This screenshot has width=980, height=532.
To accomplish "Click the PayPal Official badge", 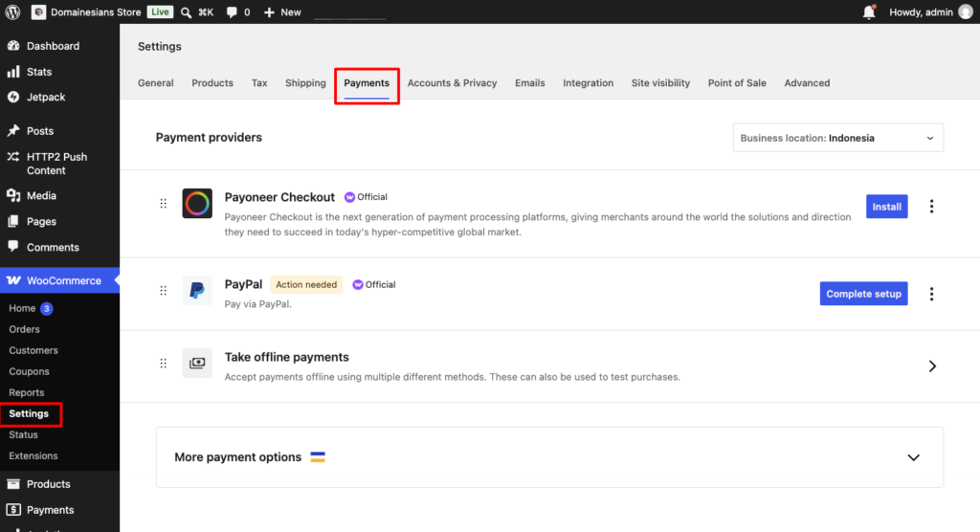I will pos(374,284).
